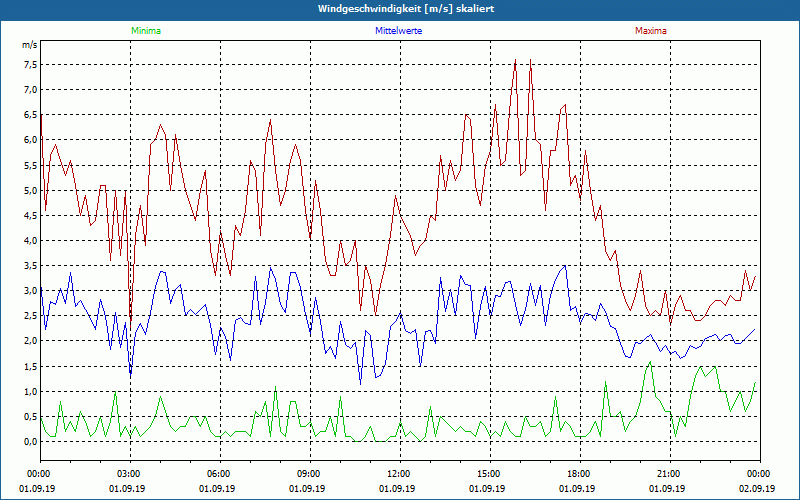
Task: Click the 15:00 time axis label
Action: coord(490,474)
